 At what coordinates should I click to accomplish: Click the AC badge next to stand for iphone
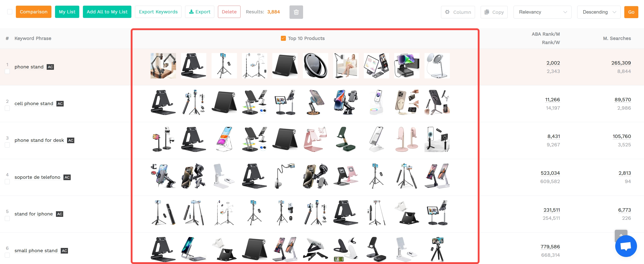click(60, 214)
